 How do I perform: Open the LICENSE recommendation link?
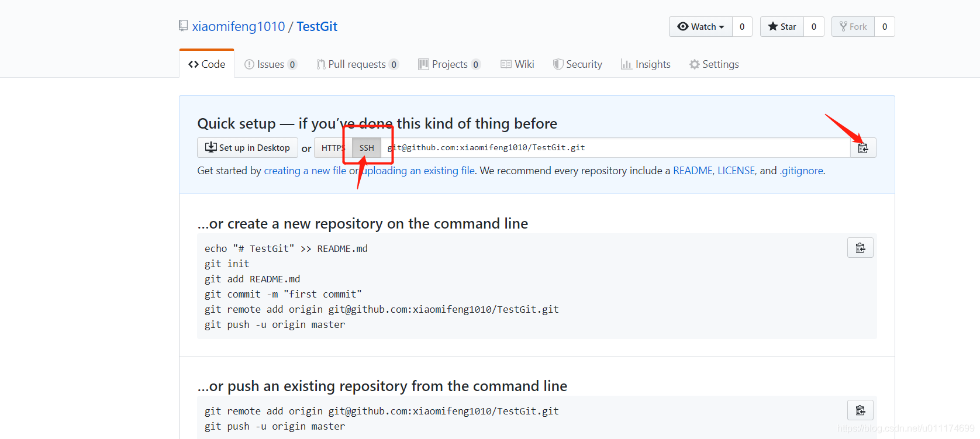tap(736, 171)
